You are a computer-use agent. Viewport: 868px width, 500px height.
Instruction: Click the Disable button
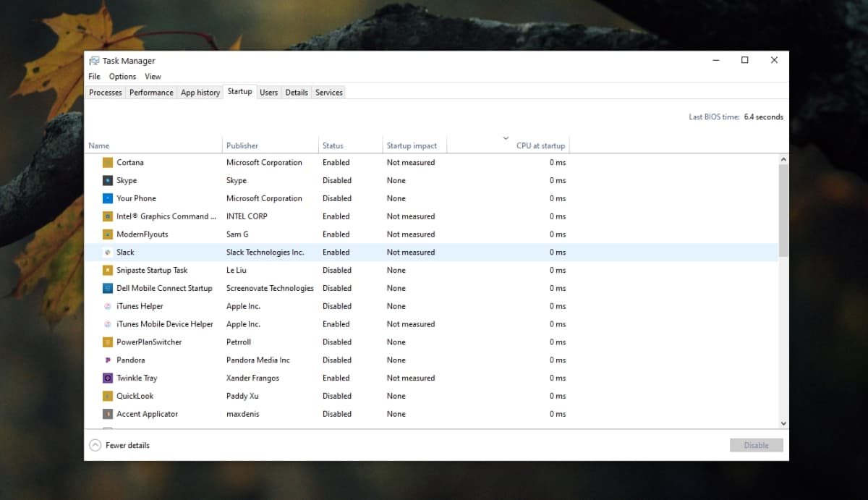tap(756, 445)
